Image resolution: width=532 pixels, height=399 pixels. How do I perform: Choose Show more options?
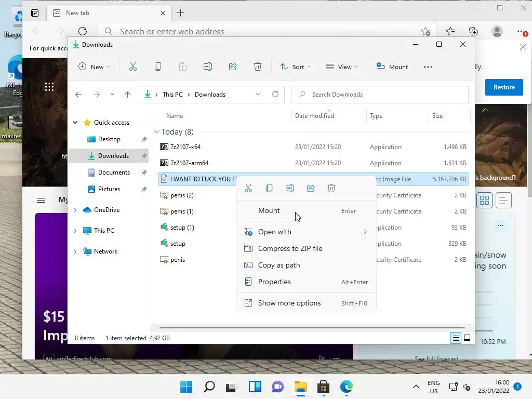pyautogui.click(x=306, y=303)
